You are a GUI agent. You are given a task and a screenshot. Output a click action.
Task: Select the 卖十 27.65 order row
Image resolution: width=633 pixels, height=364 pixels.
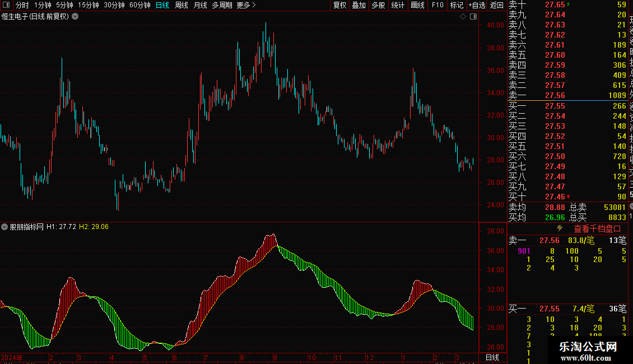(567, 4)
